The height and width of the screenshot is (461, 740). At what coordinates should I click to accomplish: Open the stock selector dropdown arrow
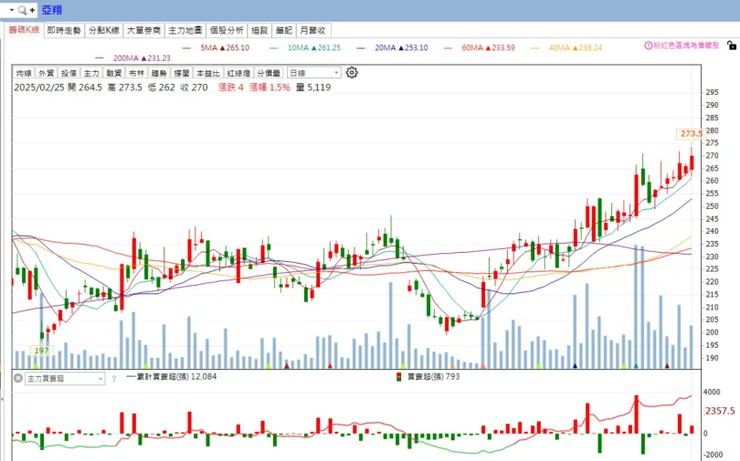[x=11, y=10]
